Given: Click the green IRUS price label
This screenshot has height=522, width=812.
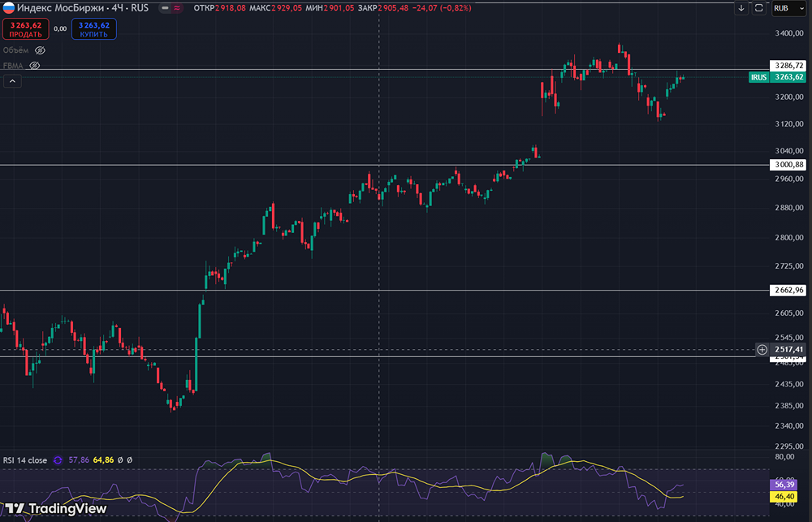Looking at the screenshot, I should 758,77.
